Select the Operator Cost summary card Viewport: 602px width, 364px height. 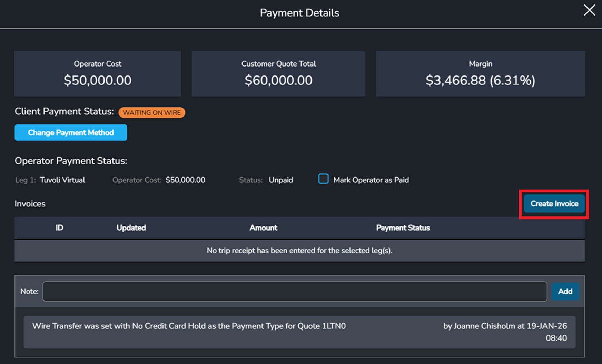pyautogui.click(x=98, y=73)
